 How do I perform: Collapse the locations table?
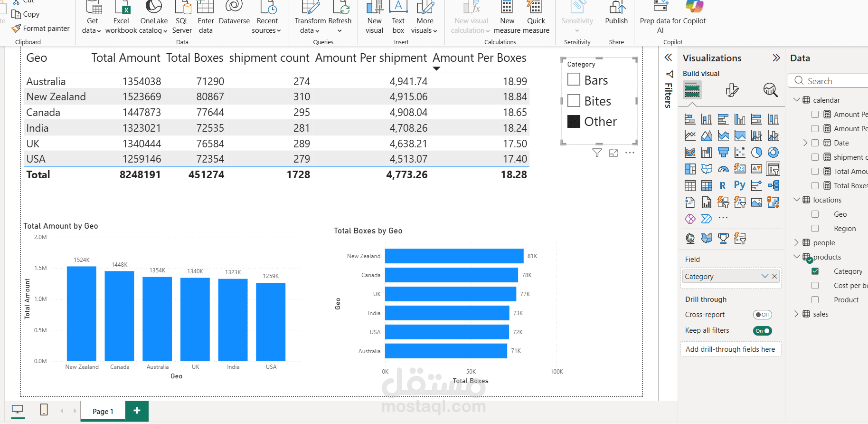pyautogui.click(x=797, y=200)
